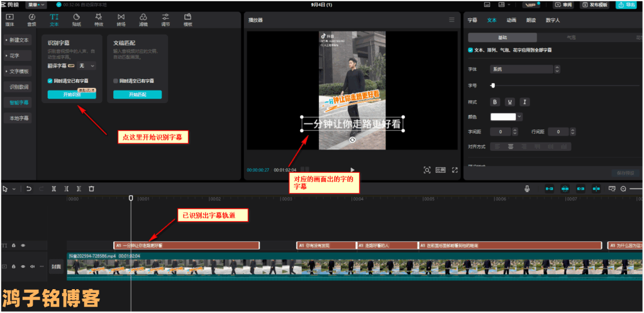
Task: Toggle 文本、排列、气泡、花字应用到全部字幕 checkbox
Action: [x=471, y=50]
